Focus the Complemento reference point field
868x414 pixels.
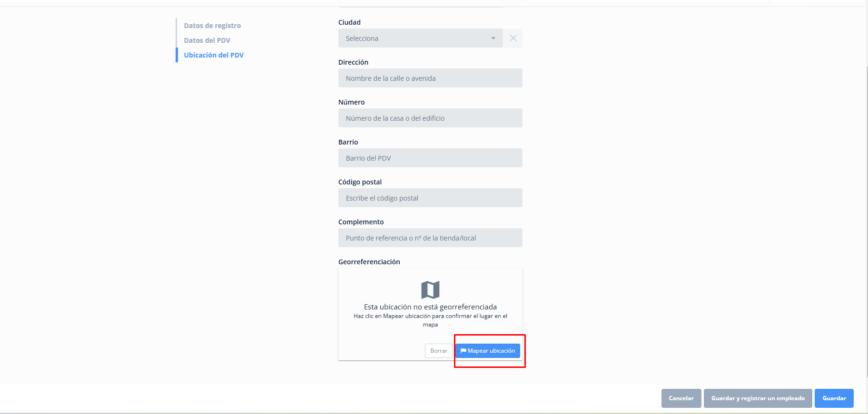[x=430, y=238]
